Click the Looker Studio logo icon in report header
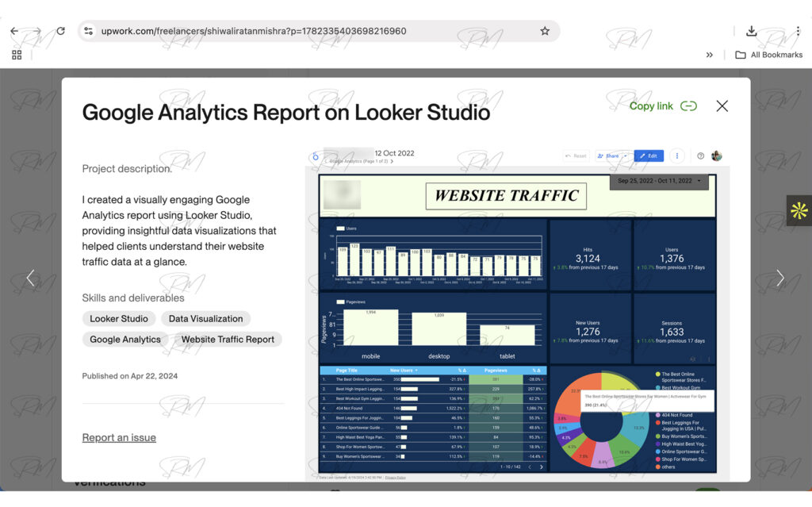 pos(316,156)
